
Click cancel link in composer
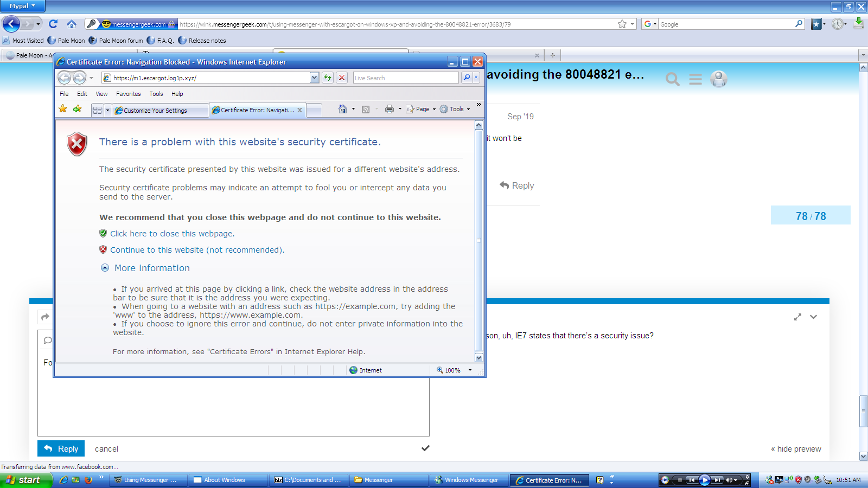tap(106, 449)
